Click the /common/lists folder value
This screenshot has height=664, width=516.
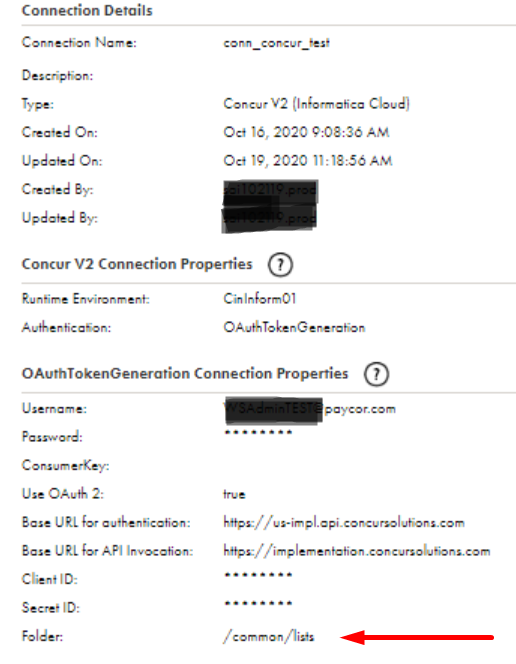click(269, 636)
